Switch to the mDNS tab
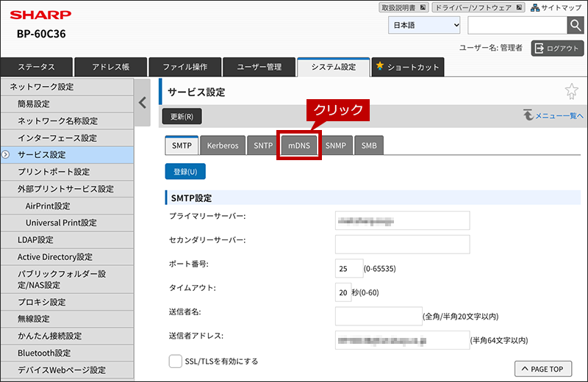 pyautogui.click(x=299, y=145)
